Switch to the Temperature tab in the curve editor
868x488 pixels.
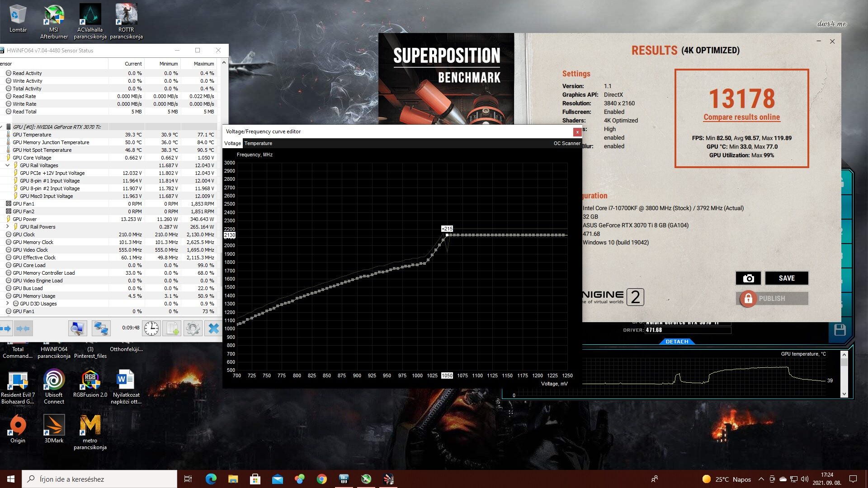pos(258,143)
